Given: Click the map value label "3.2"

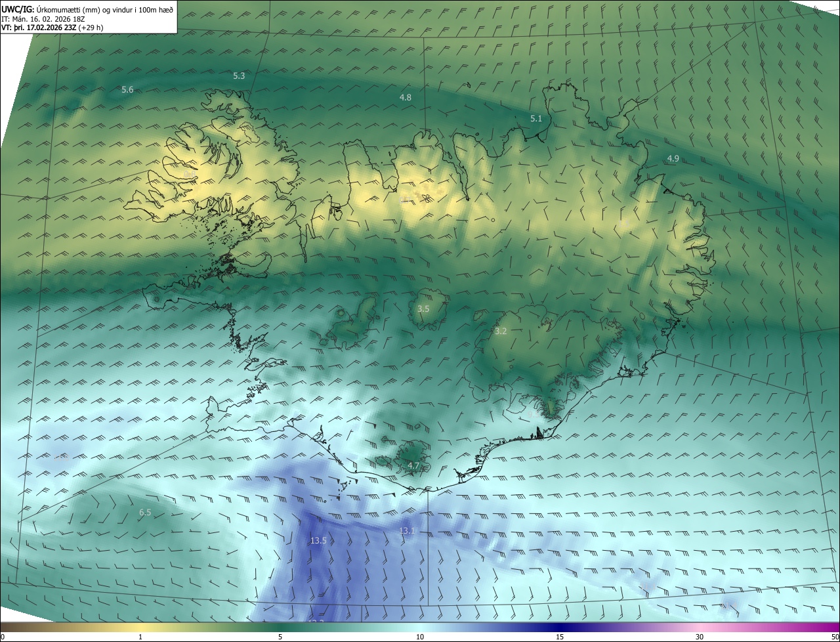Looking at the screenshot, I should [x=501, y=332].
